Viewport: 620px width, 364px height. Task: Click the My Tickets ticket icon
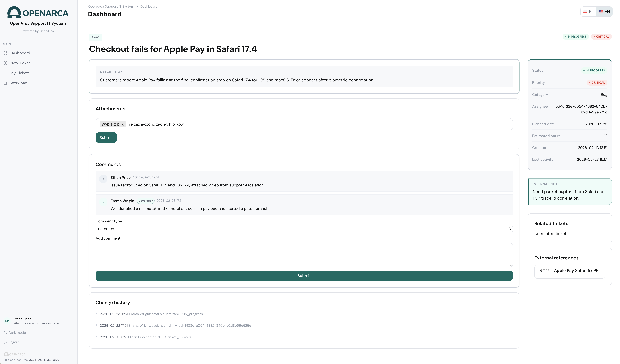[x=5, y=73]
